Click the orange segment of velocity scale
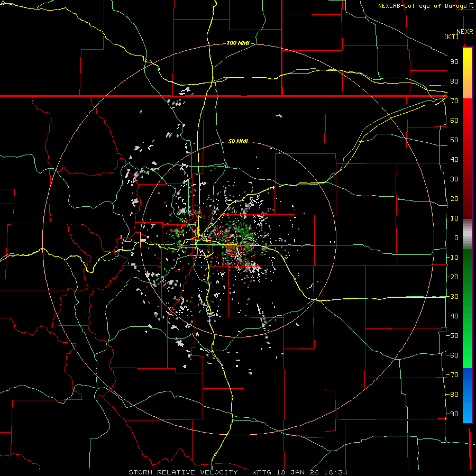Screen dimensions: 476x476 (467, 88)
